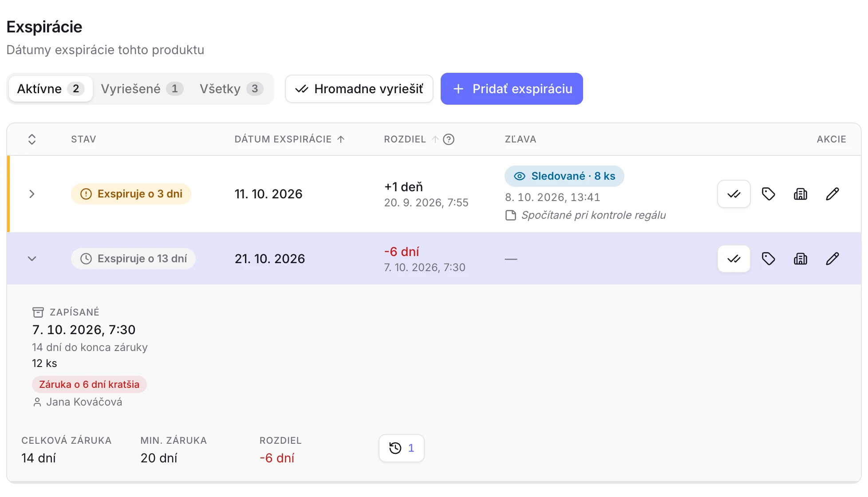This screenshot has width=868, height=497.
Task: Click the Sledované · 8 ks badge
Action: point(564,176)
